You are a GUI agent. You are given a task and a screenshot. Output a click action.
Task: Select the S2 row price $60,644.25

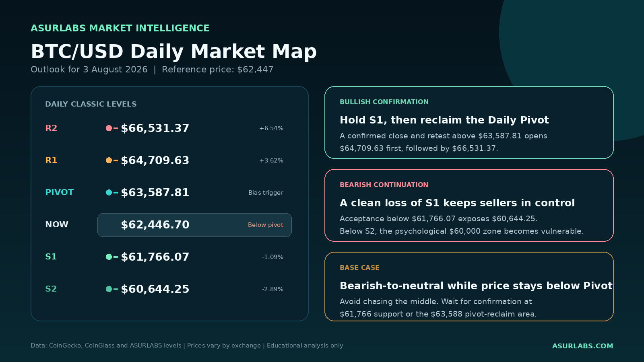155,289
